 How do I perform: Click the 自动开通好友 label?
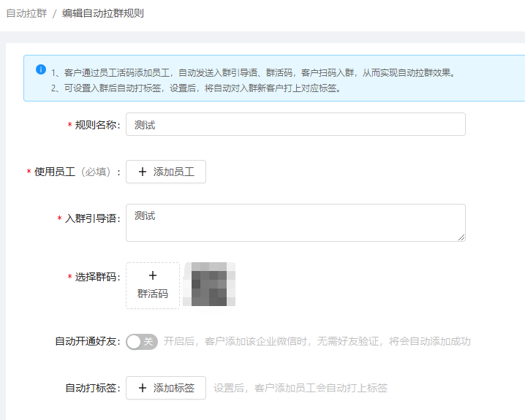pyautogui.click(x=88, y=341)
